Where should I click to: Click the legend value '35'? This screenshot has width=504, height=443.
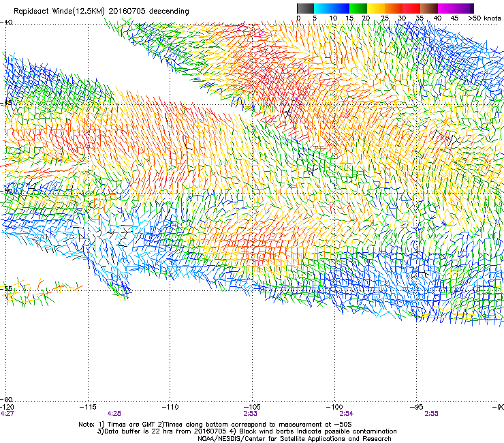point(420,18)
